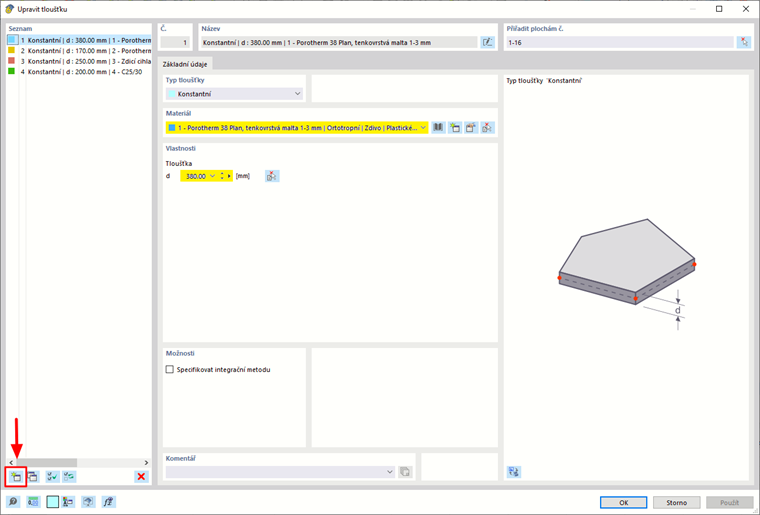
Task: Duplicate the selected thickness via copy icon
Action: tap(32, 477)
